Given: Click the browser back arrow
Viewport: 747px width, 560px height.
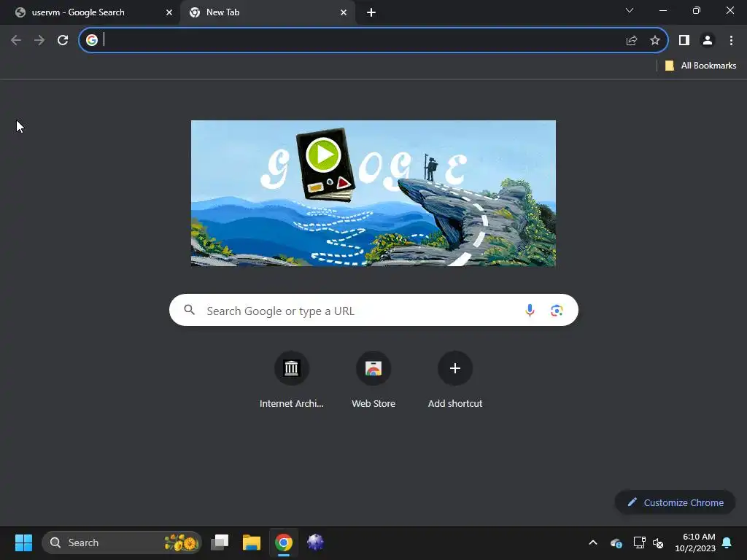Looking at the screenshot, I should [x=16, y=40].
